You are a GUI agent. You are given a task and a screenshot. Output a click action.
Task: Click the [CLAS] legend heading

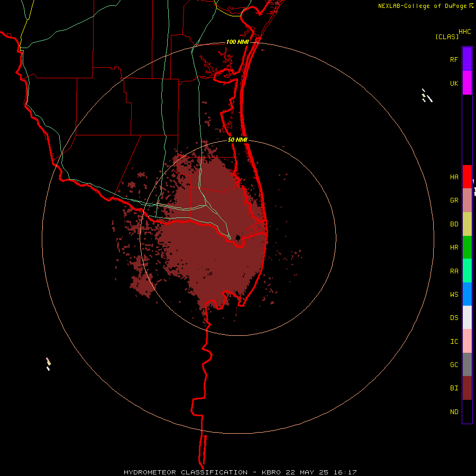(447, 36)
